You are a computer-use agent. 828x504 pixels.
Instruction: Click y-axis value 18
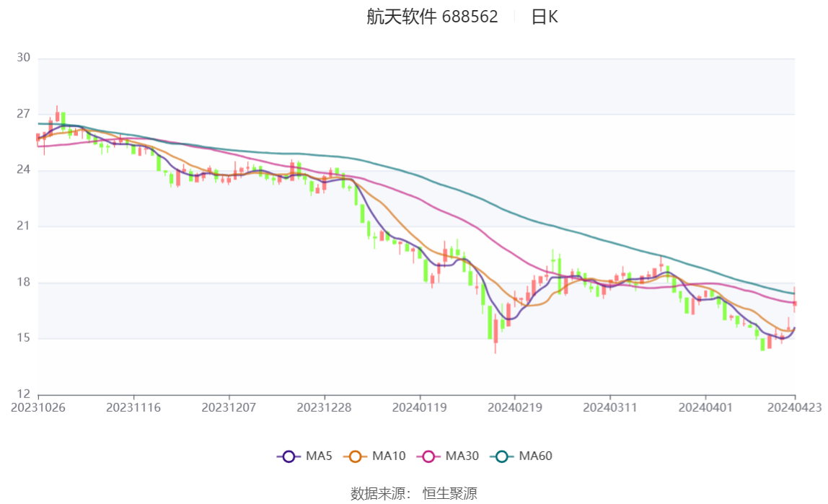tap(23, 283)
